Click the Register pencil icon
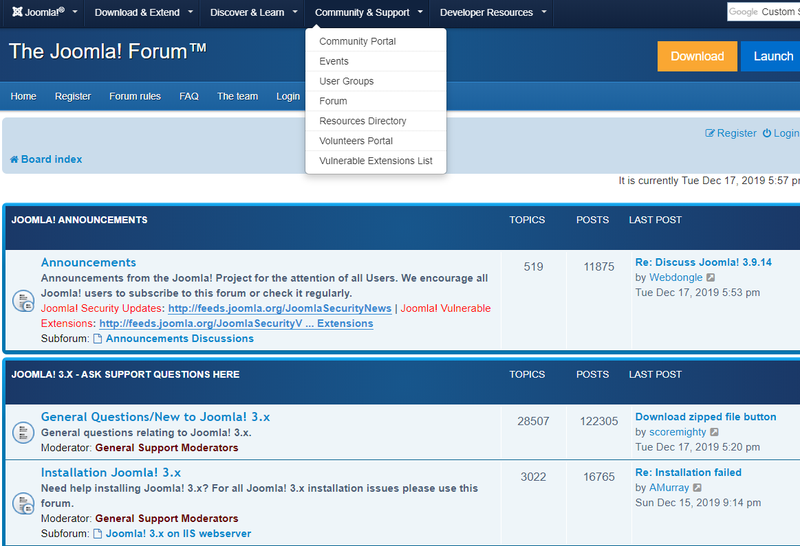The height and width of the screenshot is (546, 800). [710, 133]
